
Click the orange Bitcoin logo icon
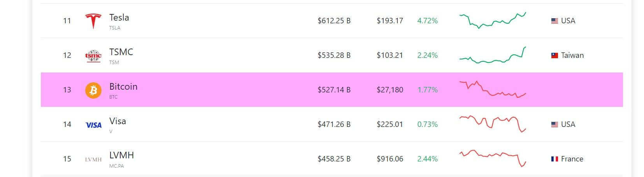point(93,90)
